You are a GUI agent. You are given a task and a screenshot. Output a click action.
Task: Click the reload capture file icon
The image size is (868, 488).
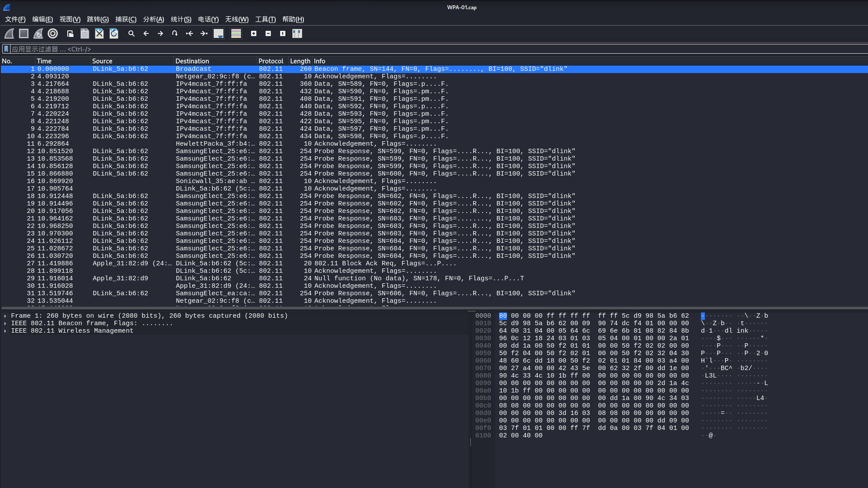pyautogui.click(x=114, y=33)
